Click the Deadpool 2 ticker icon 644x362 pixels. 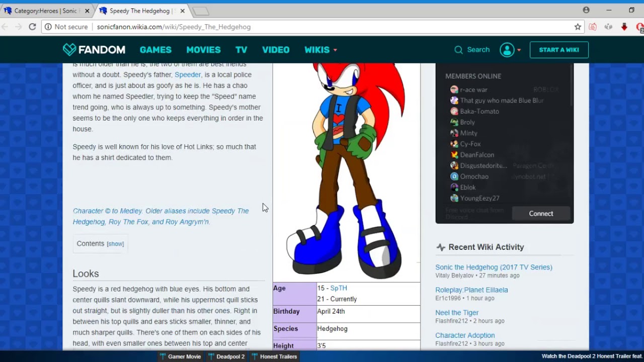(211, 356)
